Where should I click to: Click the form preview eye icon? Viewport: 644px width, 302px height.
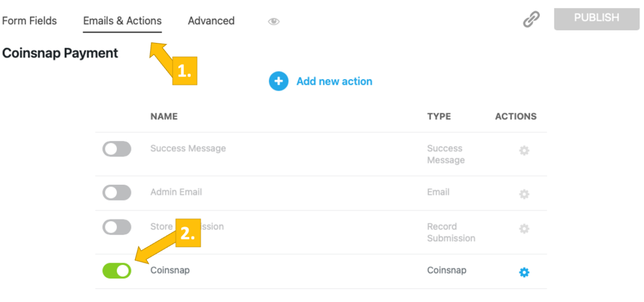coord(274,21)
